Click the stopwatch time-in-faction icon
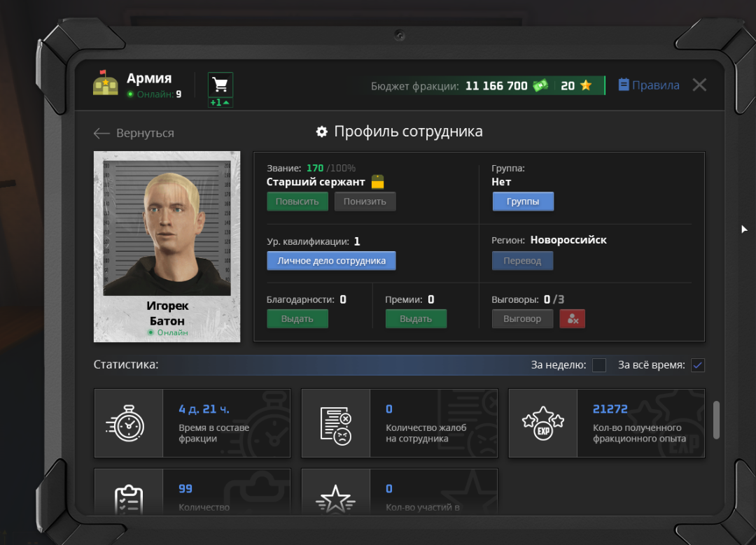The height and width of the screenshot is (545, 756). click(128, 424)
